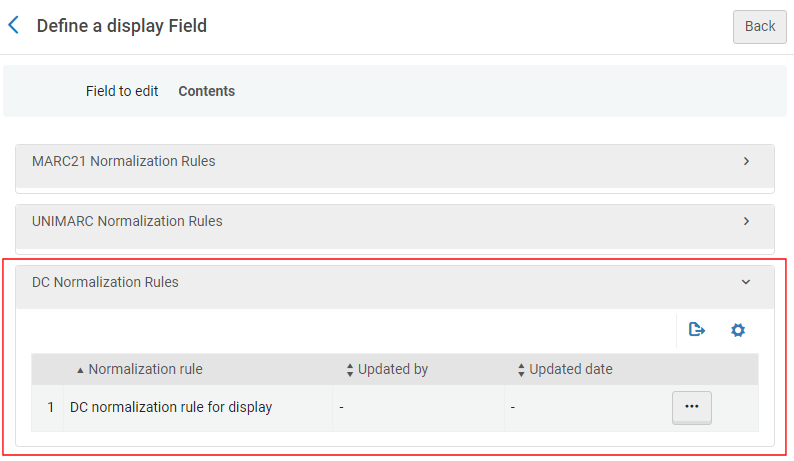The height and width of the screenshot is (461, 794).
Task: Click DC Normalization Rules section title
Action: pyautogui.click(x=105, y=282)
